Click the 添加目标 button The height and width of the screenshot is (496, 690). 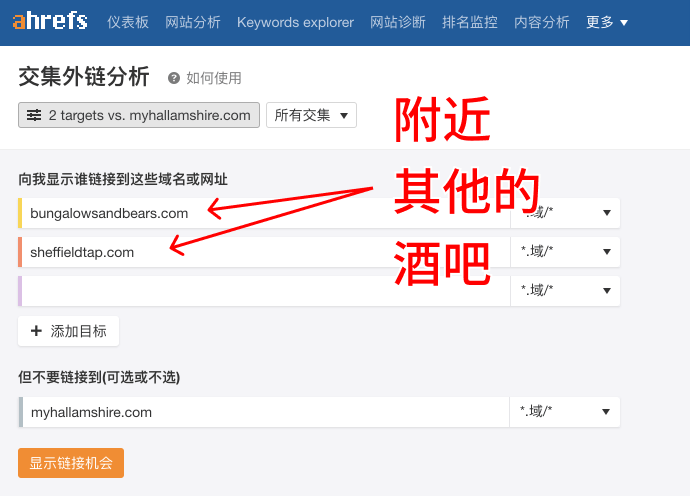(69, 331)
